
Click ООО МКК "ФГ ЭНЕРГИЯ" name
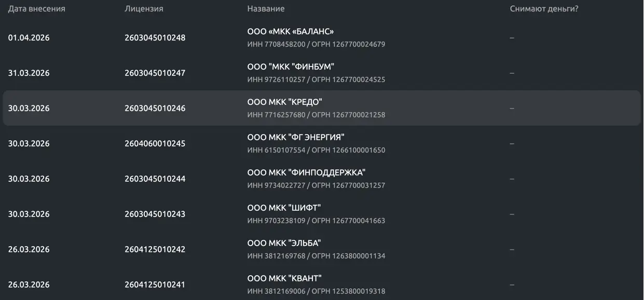coord(296,138)
